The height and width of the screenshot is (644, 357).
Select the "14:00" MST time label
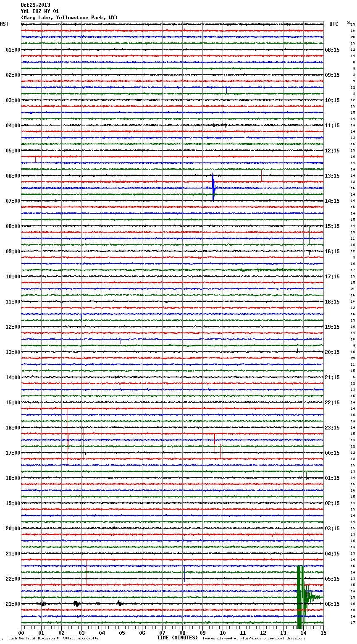(x=13, y=377)
